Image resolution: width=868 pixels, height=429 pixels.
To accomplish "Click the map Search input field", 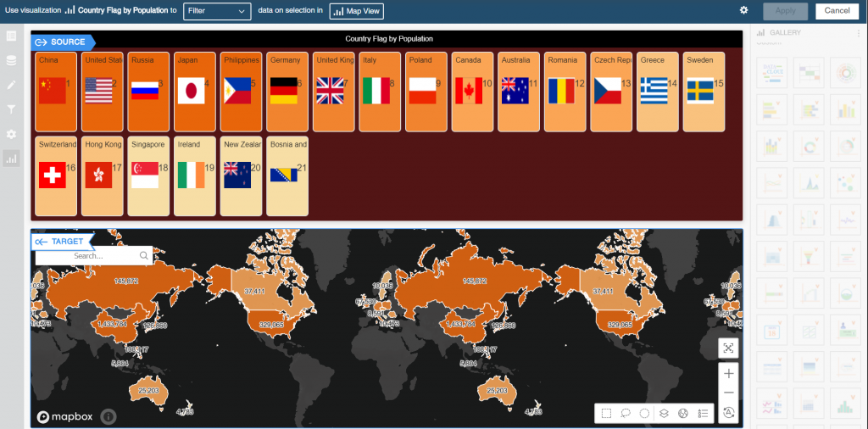I will [x=88, y=256].
